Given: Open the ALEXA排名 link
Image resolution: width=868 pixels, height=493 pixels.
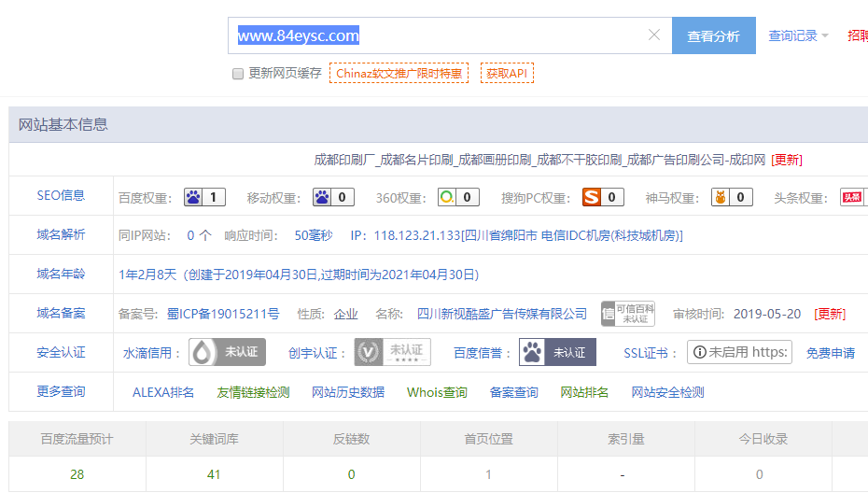Looking at the screenshot, I should (x=163, y=392).
